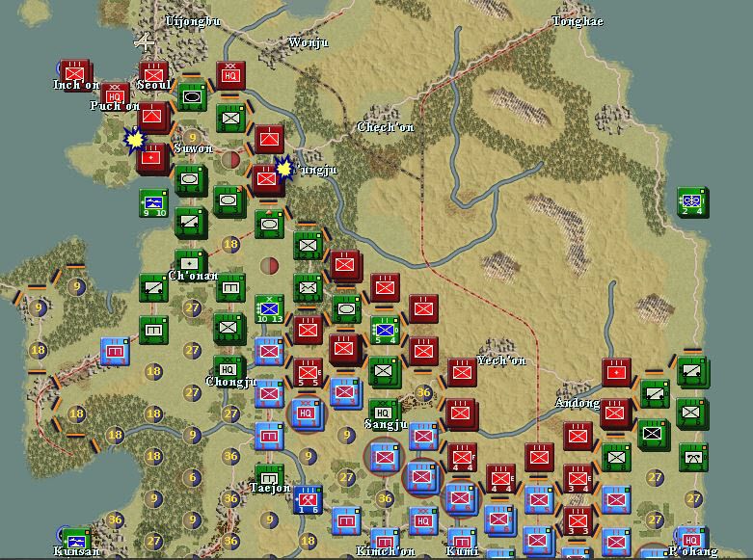This screenshot has height=560, width=753.
Task: Select the green unit at Taejon
Action: [269, 477]
